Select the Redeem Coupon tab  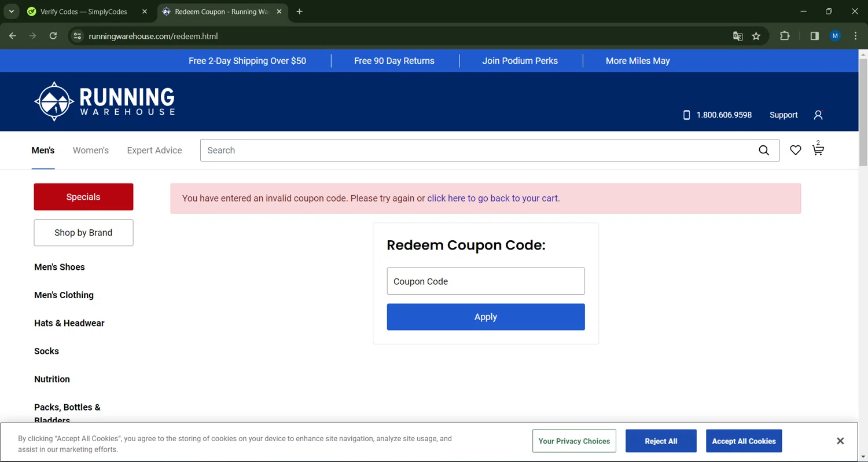[x=222, y=12]
